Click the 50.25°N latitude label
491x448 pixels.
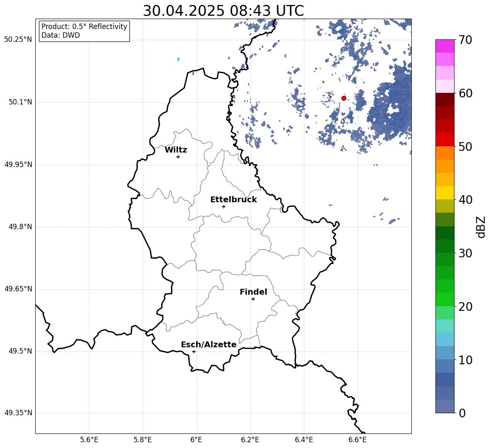tap(18, 40)
